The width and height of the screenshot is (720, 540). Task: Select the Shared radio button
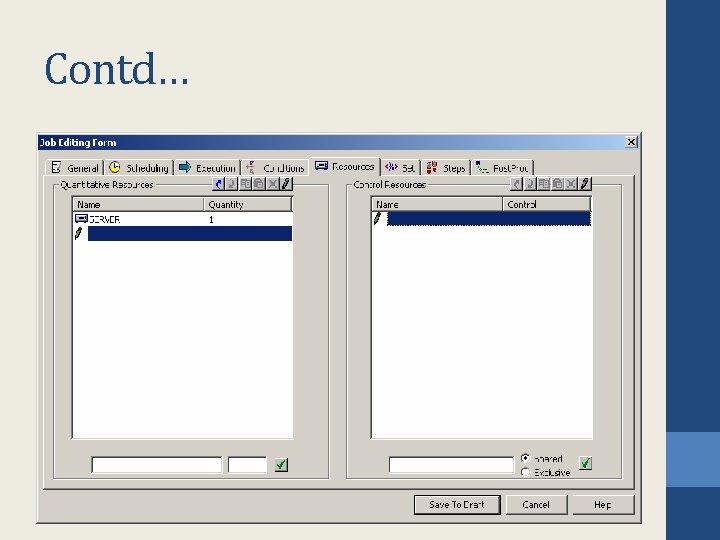(526, 458)
